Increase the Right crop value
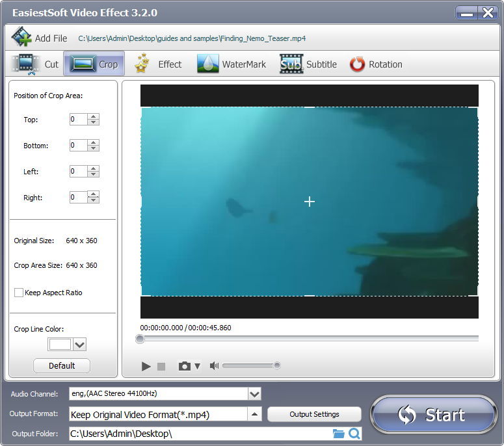This screenshot has width=504, height=446. tap(93, 194)
